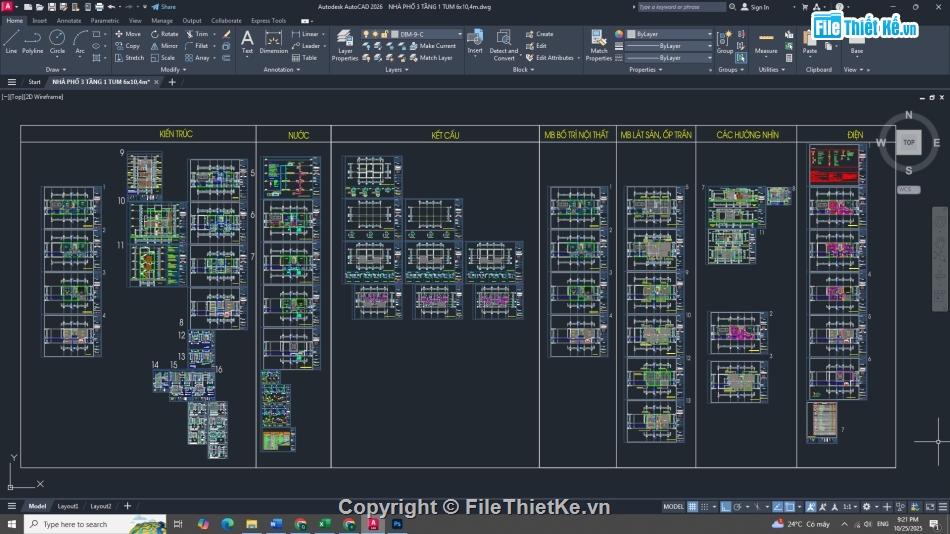Start the Dimension tool

273,41
